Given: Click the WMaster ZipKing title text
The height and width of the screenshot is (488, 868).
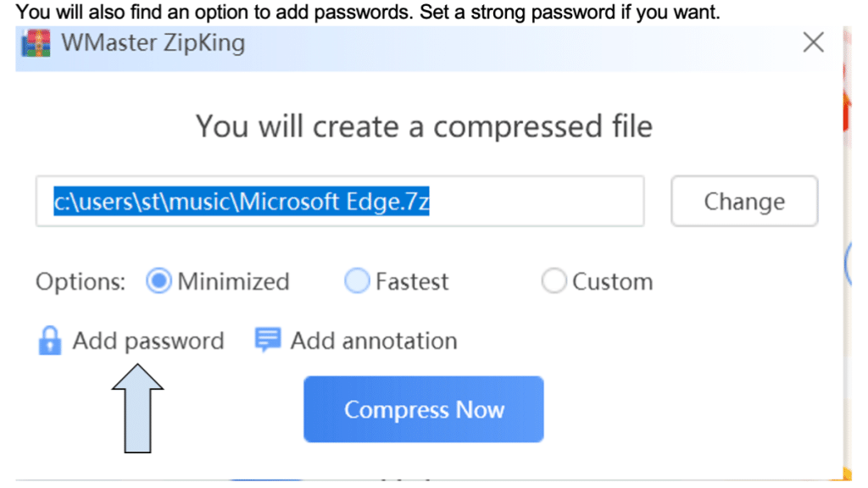Looking at the screenshot, I should (x=153, y=42).
